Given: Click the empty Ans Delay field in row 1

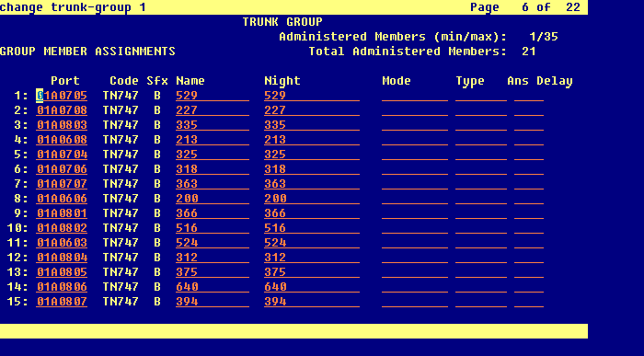Looking at the screenshot, I should (x=529, y=96).
